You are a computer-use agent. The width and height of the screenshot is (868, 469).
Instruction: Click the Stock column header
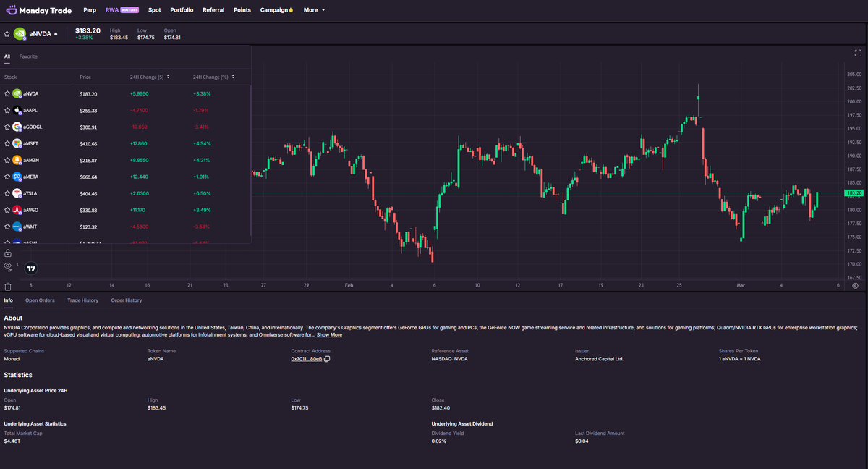tap(10, 77)
